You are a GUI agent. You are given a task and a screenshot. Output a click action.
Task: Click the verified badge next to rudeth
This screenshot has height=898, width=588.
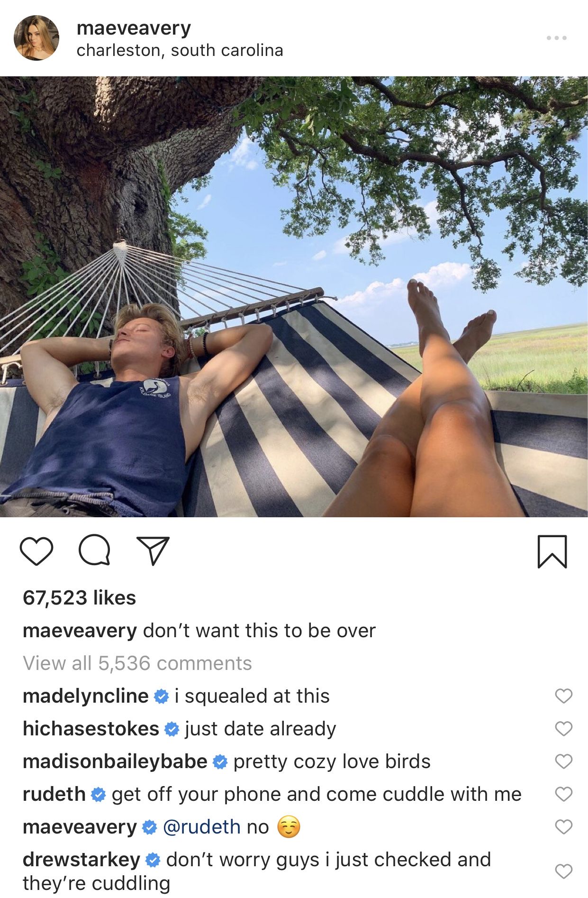point(98,795)
